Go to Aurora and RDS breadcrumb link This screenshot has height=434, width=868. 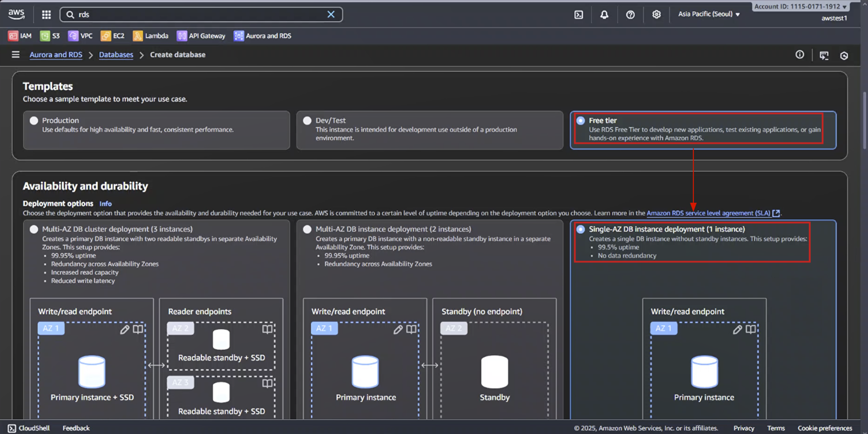(56, 54)
